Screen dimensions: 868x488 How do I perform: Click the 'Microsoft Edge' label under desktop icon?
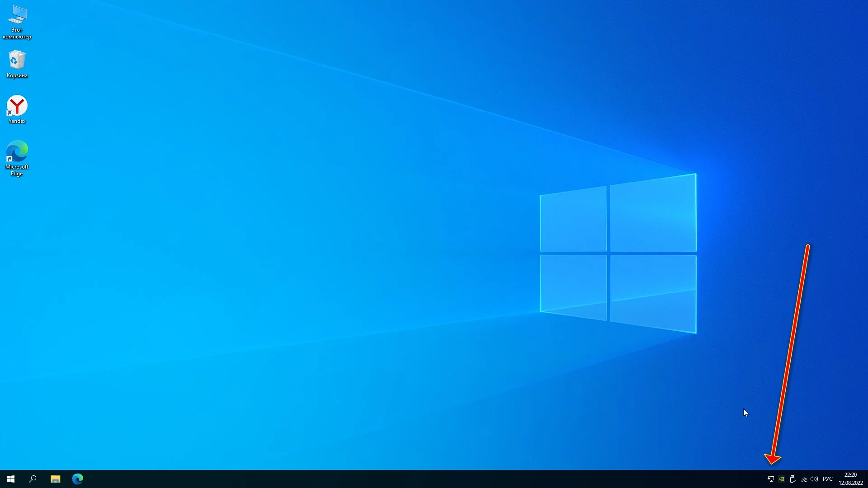click(17, 170)
